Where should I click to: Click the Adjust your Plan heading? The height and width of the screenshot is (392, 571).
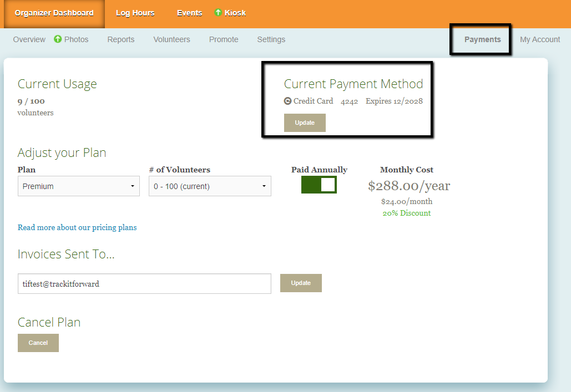[62, 153]
